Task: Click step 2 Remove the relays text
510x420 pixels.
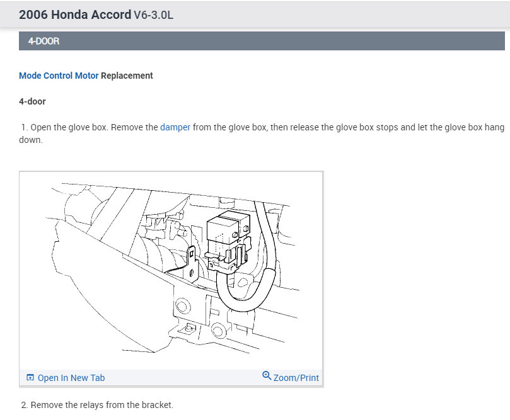Action: (x=97, y=405)
